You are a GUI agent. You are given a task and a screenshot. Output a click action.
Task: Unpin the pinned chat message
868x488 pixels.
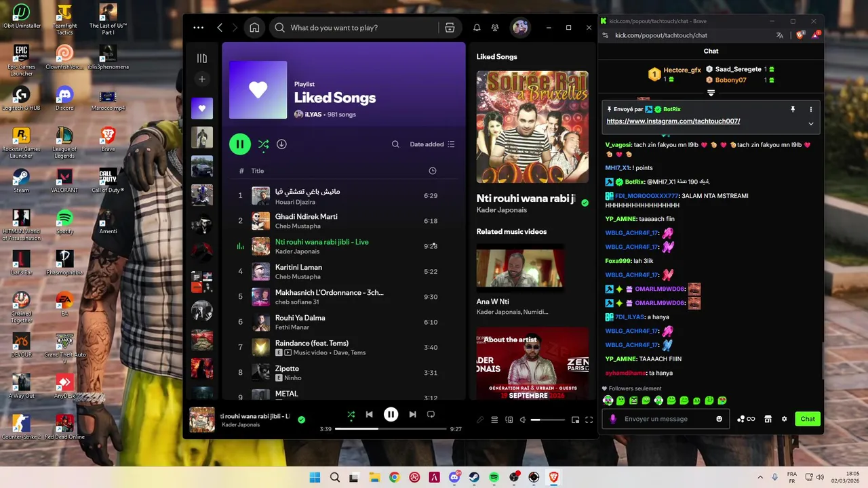[792, 109]
